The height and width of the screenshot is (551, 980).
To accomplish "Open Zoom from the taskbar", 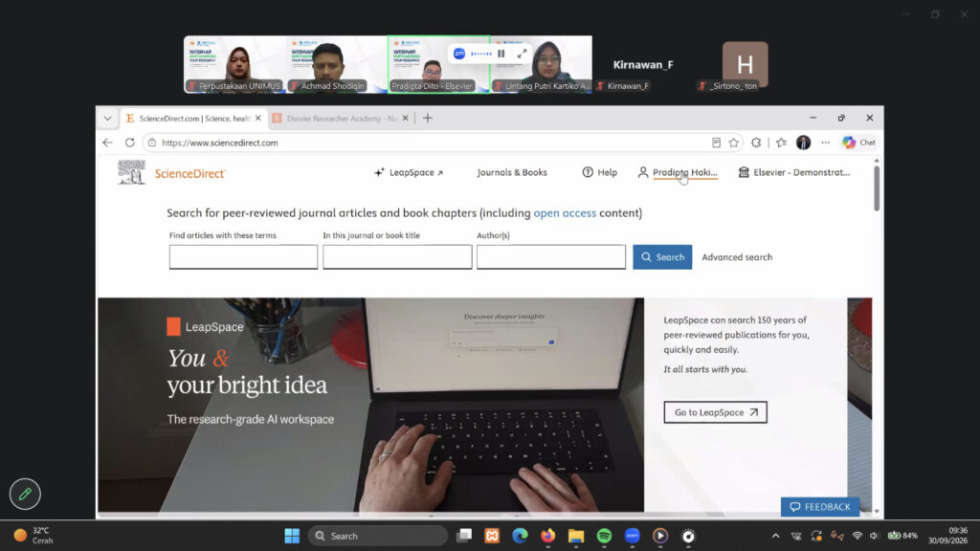I will pos(633,536).
